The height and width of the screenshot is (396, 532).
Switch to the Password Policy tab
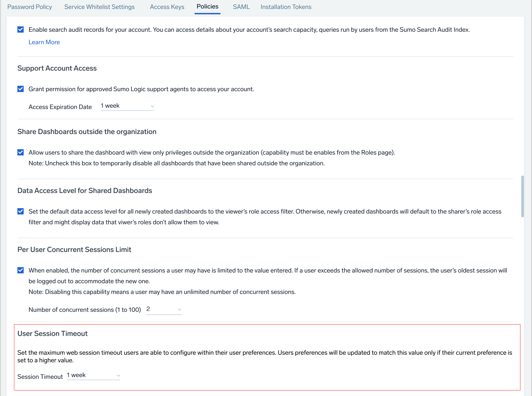point(29,7)
